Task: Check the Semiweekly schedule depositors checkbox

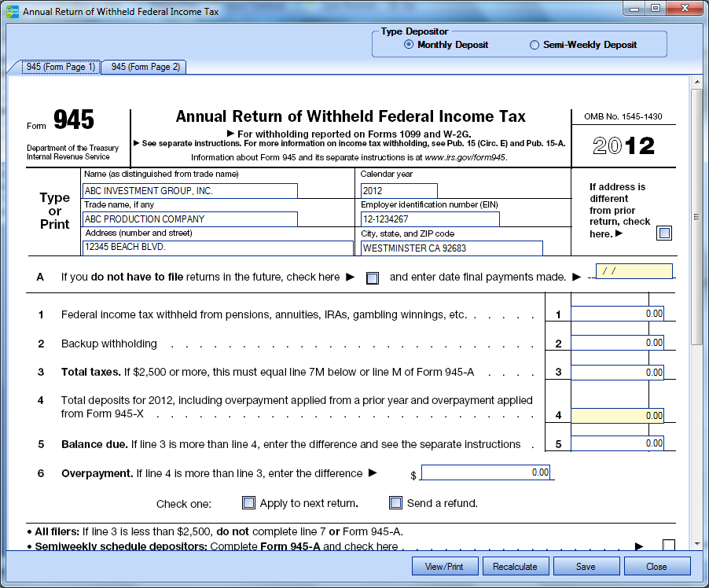Action: (668, 546)
